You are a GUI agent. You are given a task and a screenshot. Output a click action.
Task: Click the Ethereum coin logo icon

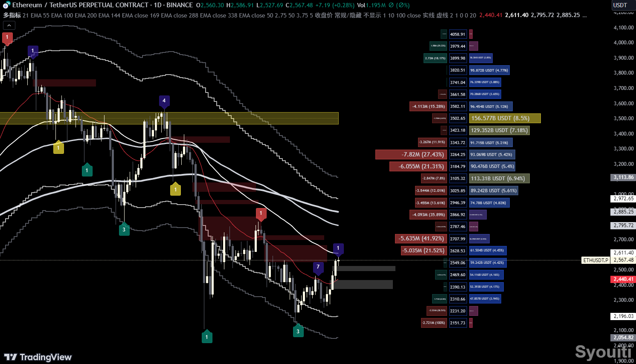pos(6,5)
